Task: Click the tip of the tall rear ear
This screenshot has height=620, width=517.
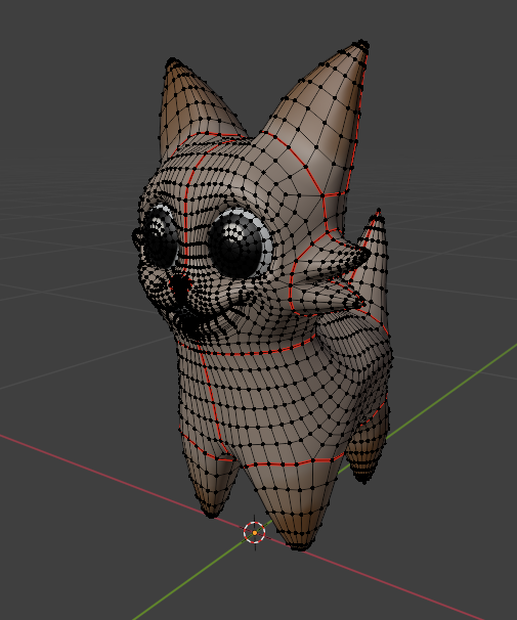Action: (362, 44)
